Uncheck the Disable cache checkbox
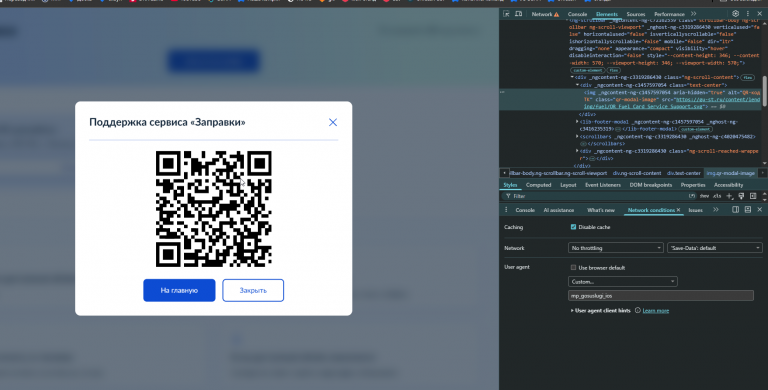This screenshot has width=768, height=390. coord(573,227)
